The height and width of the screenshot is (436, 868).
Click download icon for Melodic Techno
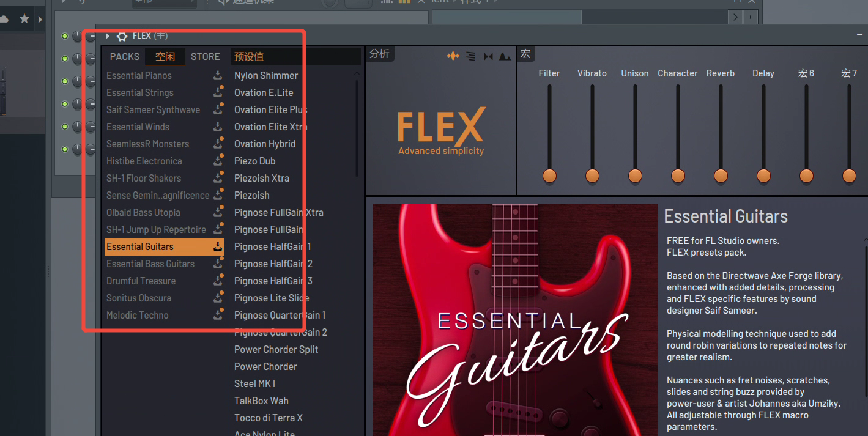pyautogui.click(x=217, y=316)
